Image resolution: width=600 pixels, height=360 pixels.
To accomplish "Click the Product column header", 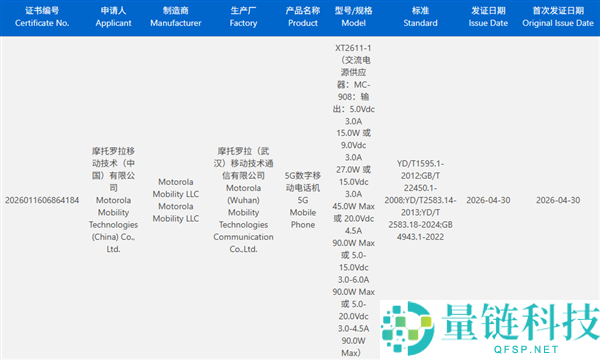I will tap(303, 17).
